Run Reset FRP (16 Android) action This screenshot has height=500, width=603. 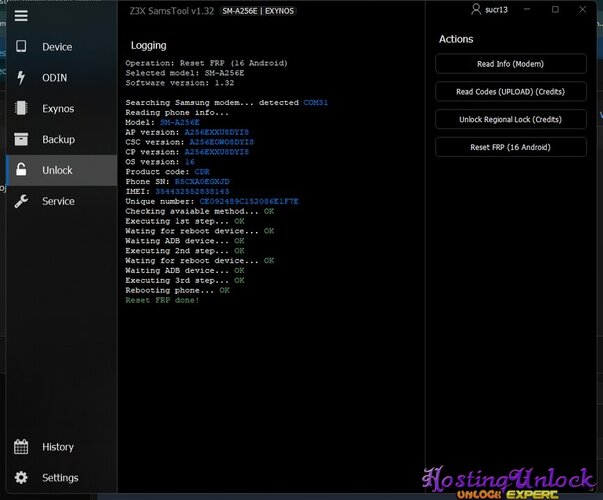click(511, 147)
